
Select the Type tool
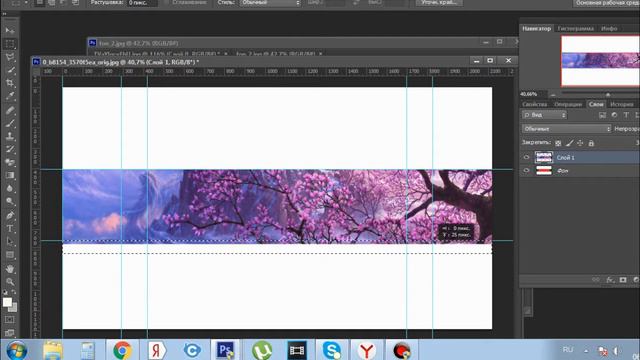[x=10, y=229]
